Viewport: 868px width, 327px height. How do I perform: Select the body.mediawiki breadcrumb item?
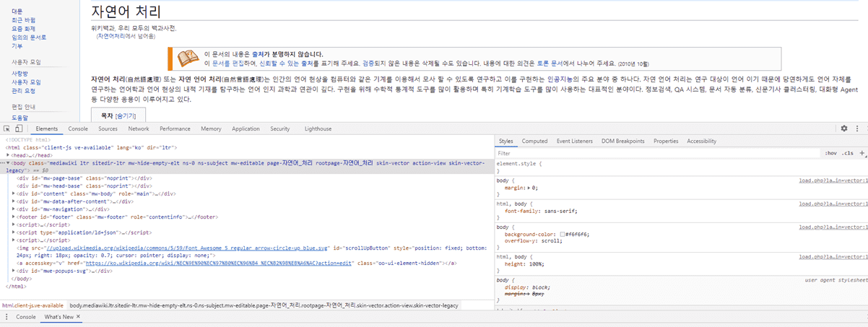pos(264,306)
